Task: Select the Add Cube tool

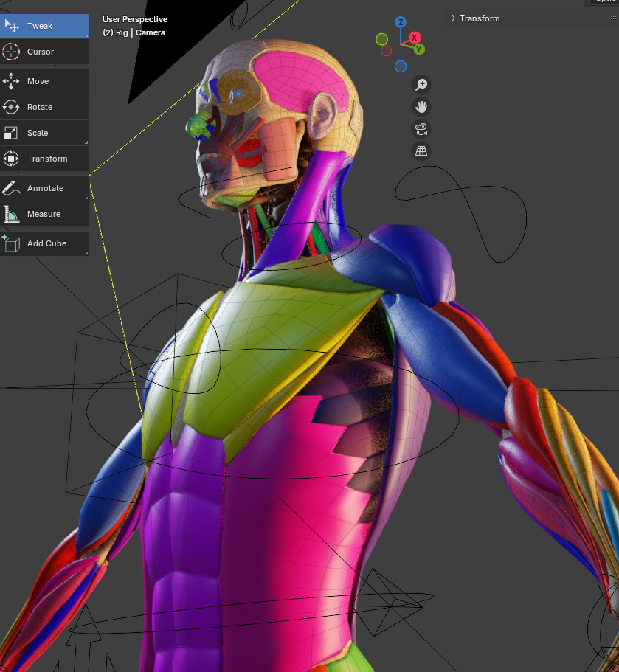Action: [x=44, y=243]
